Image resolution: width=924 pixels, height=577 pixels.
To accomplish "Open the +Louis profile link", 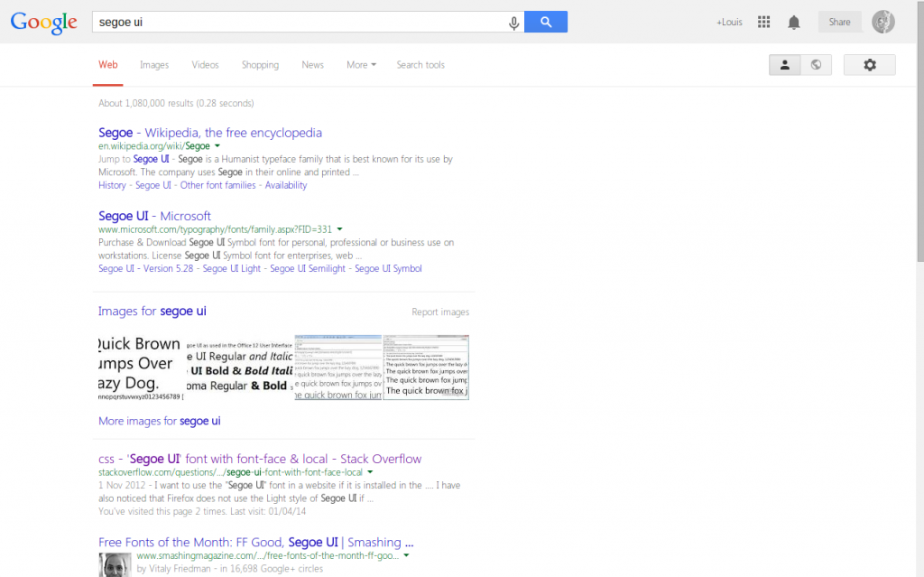I will (x=729, y=22).
